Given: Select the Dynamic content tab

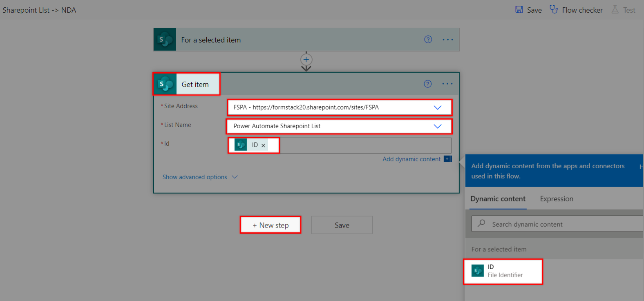Looking at the screenshot, I should pyautogui.click(x=498, y=199).
